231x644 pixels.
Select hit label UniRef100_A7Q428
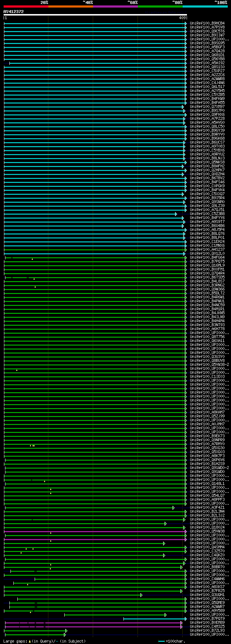coord(207,51)
